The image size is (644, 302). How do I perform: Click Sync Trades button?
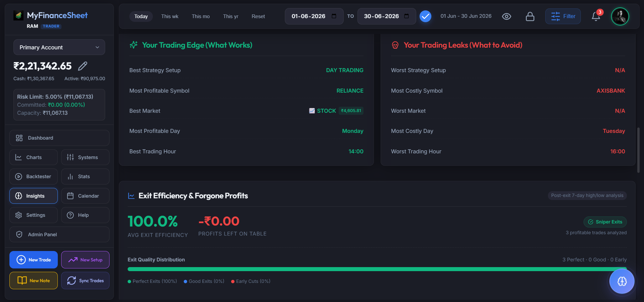(x=85, y=281)
